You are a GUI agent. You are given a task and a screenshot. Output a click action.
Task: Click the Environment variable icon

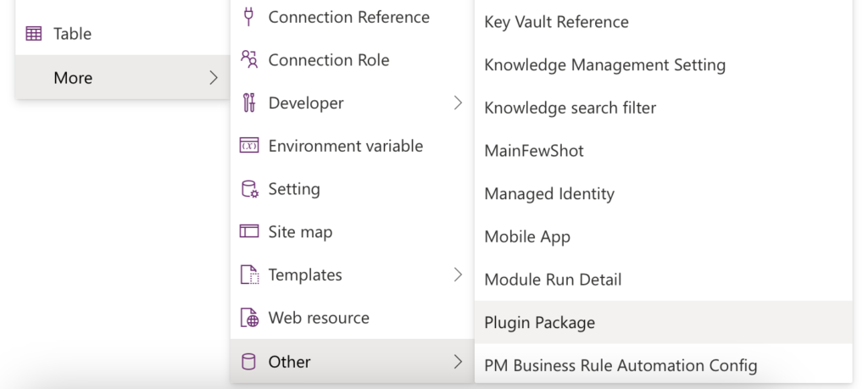coord(249,146)
